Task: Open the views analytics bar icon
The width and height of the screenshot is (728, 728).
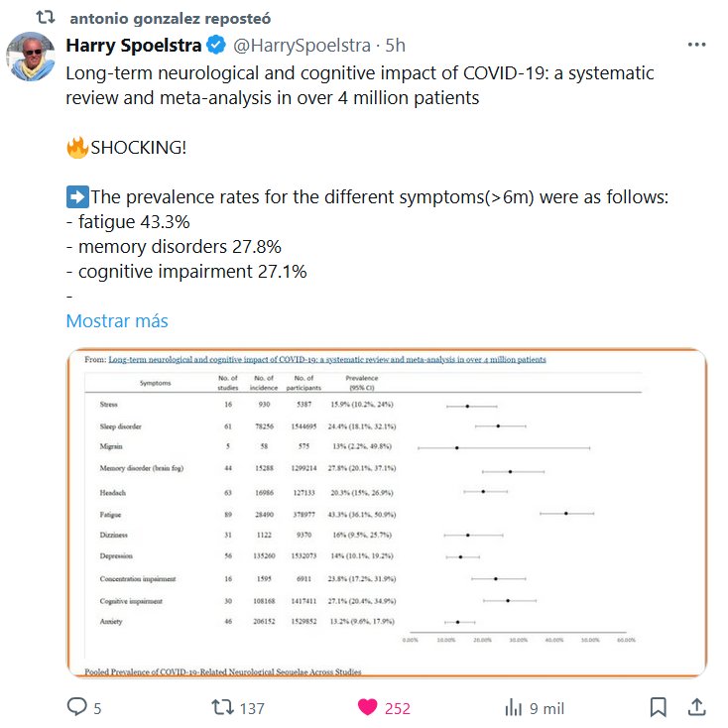Action: click(514, 707)
